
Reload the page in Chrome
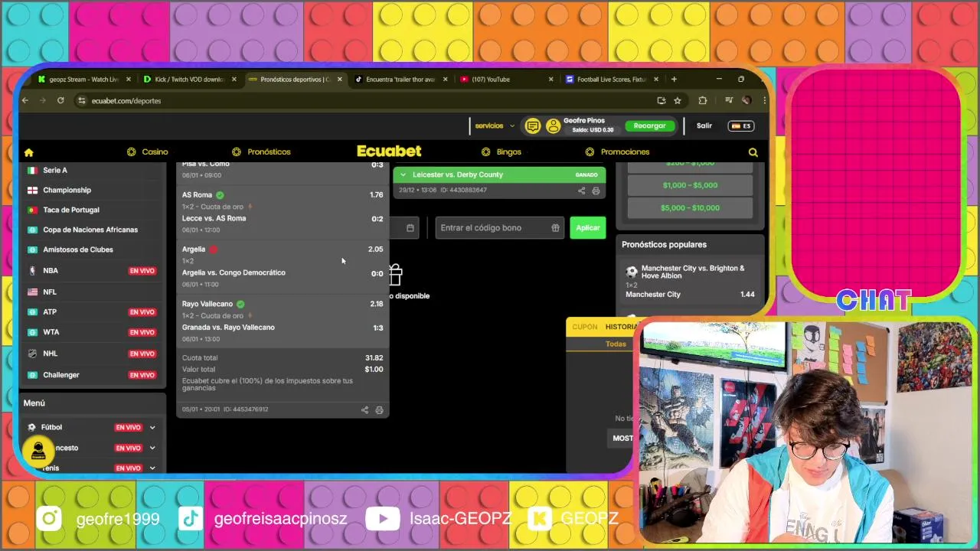60,100
